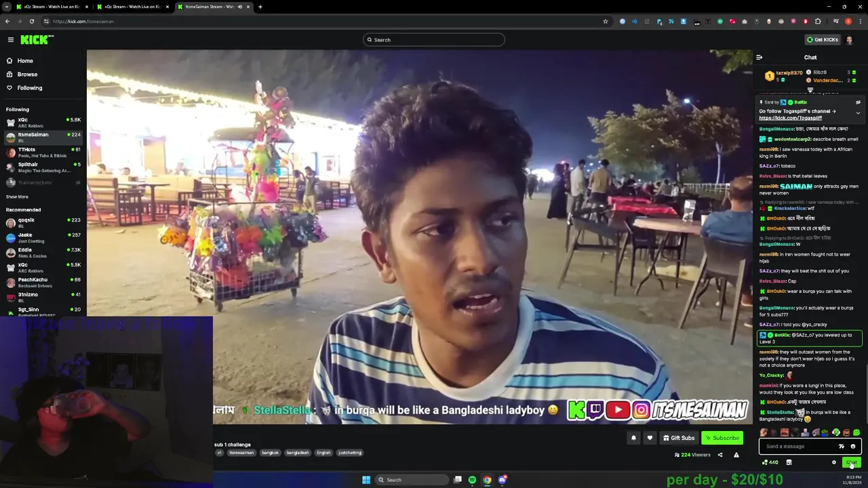The image size is (868, 488).
Task: Go to Home in sidebar
Action: click(x=25, y=61)
